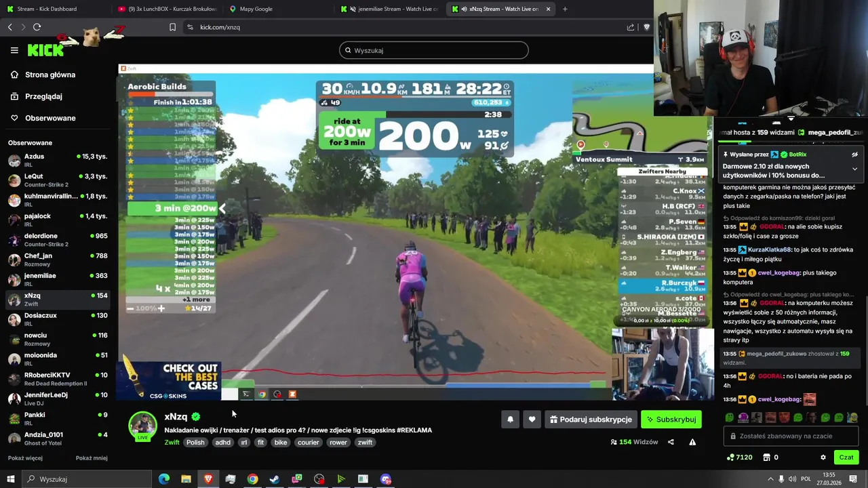This screenshot has height=488, width=868.
Task: Open Google Chrome from the taskbar
Action: (x=252, y=479)
